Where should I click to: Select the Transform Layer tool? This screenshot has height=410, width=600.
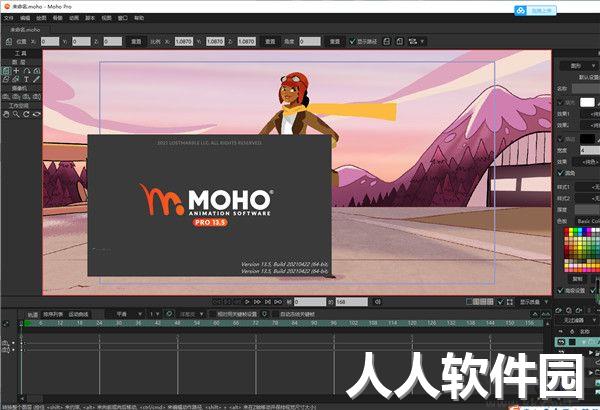(6, 71)
